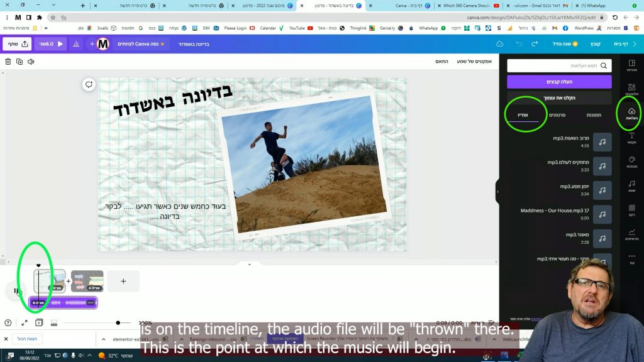The width and height of the screenshot is (644, 362).
Task: Open the Notes (הערות) button
Action: (482, 323)
